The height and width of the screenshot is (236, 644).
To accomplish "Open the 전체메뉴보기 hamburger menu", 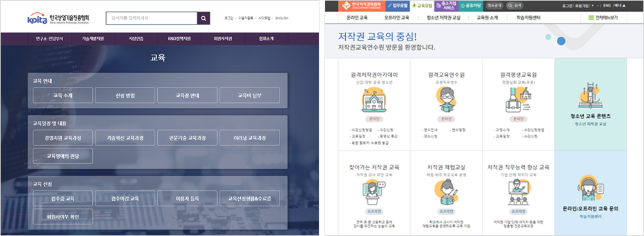I will click(602, 17).
